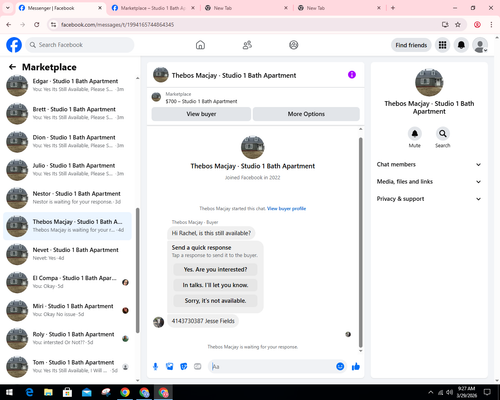The height and width of the screenshot is (400, 500).
Task: Choose a GIF from the GIF icon
Action: coord(198,367)
